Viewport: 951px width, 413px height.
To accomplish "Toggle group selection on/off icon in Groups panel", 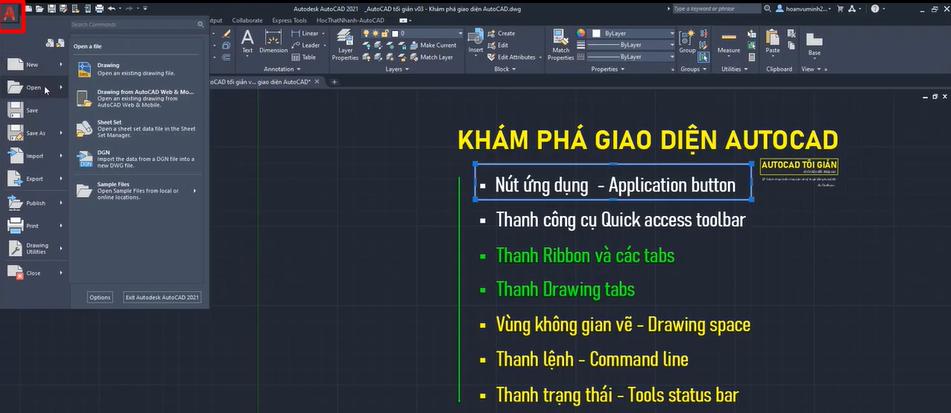I will coord(704,57).
